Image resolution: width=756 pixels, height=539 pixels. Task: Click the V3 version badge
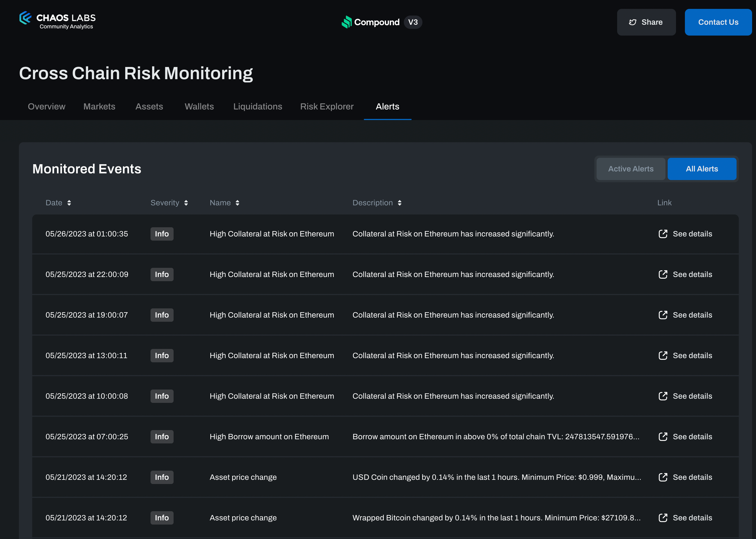coord(413,22)
